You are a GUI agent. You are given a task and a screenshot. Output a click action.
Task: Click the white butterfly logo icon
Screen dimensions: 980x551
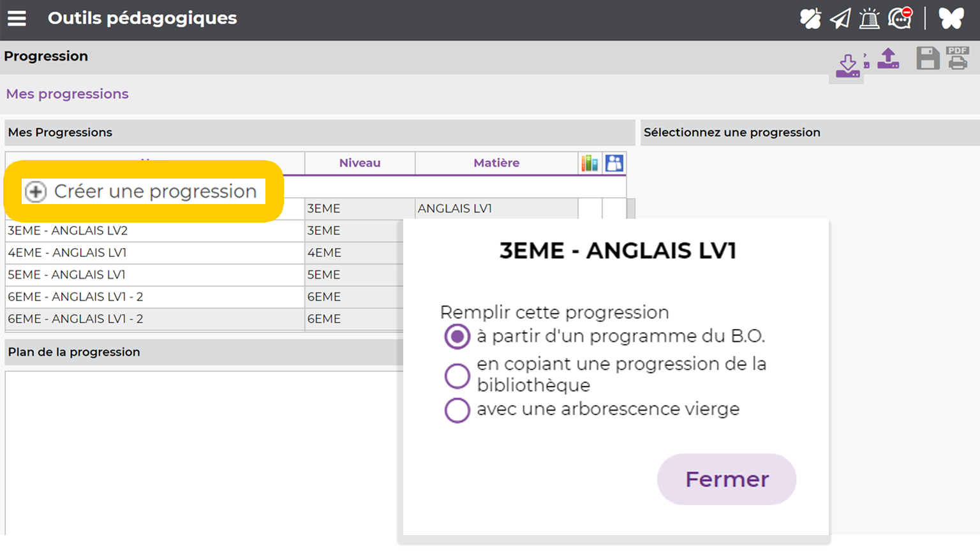click(951, 18)
